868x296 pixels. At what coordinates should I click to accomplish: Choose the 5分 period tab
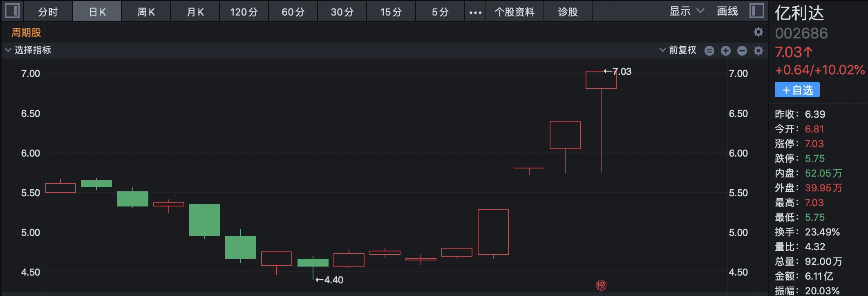(x=440, y=12)
